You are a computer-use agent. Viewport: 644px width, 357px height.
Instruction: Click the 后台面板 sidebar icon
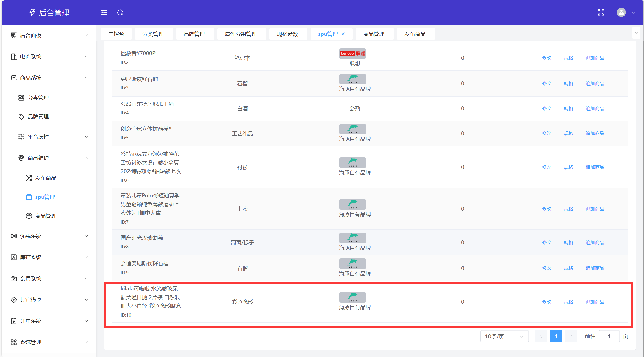pos(14,35)
